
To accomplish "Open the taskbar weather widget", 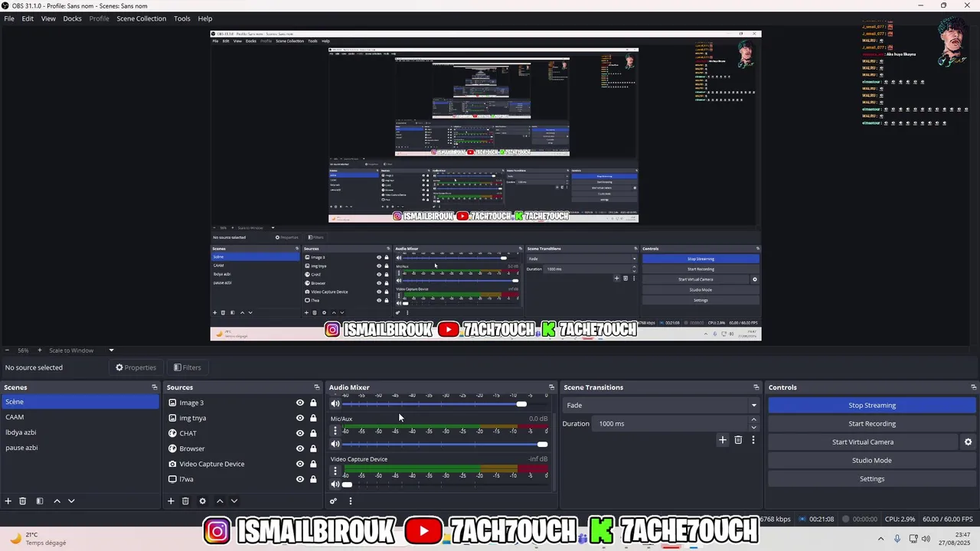I will [34, 539].
